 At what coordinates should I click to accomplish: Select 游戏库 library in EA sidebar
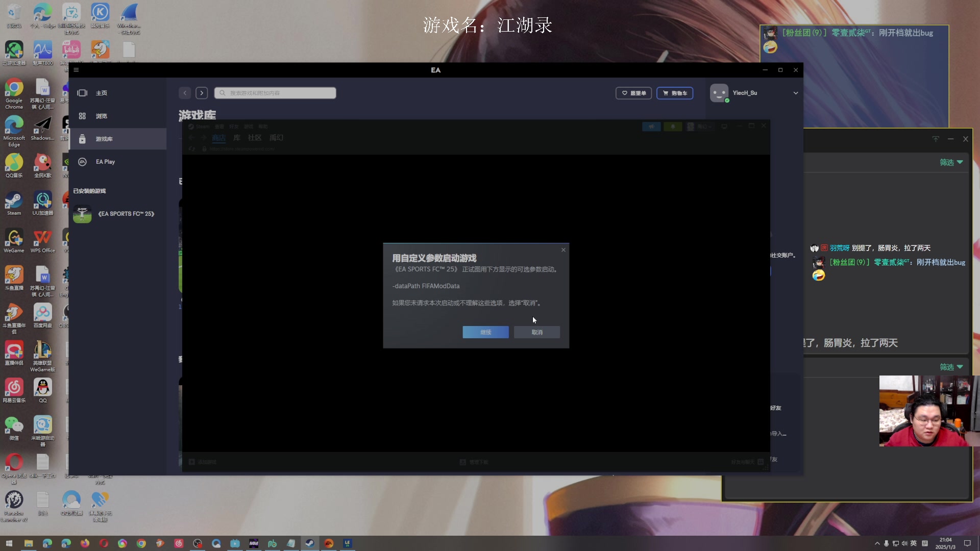coord(104,139)
